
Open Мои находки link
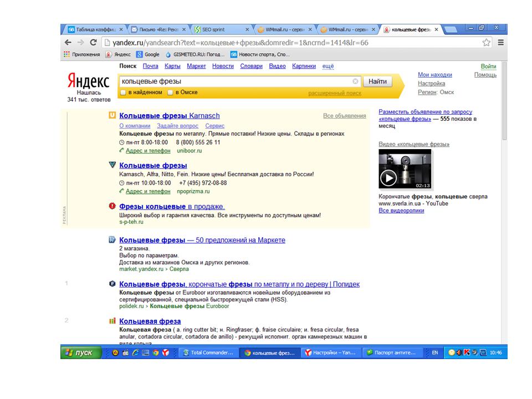(x=434, y=75)
